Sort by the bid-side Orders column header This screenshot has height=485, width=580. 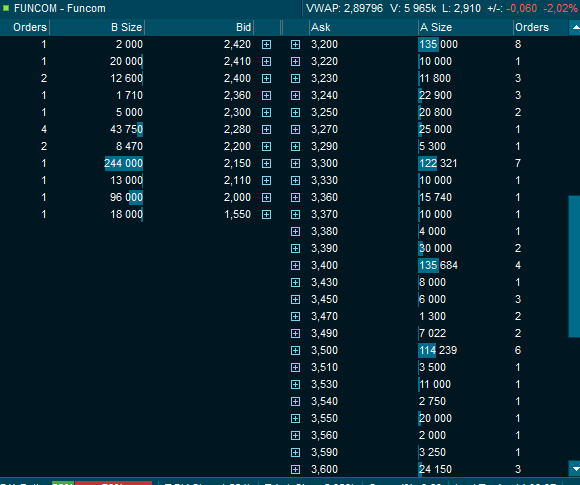(25, 27)
